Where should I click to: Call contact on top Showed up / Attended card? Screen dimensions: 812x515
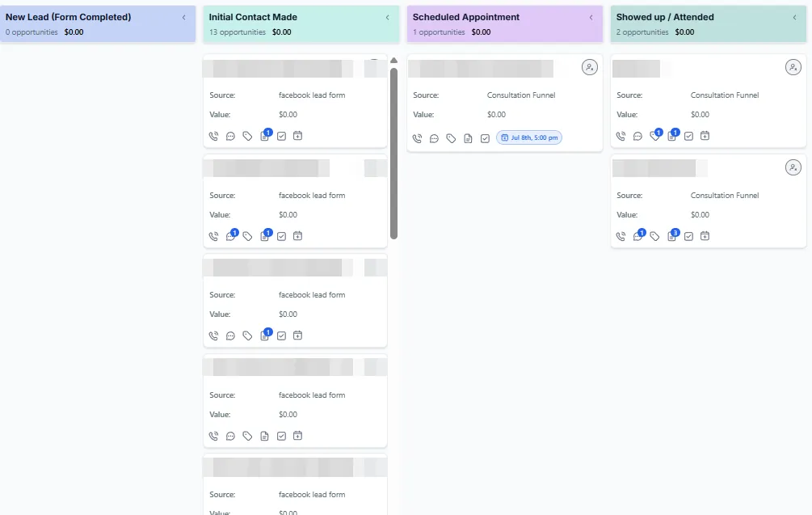coord(621,137)
